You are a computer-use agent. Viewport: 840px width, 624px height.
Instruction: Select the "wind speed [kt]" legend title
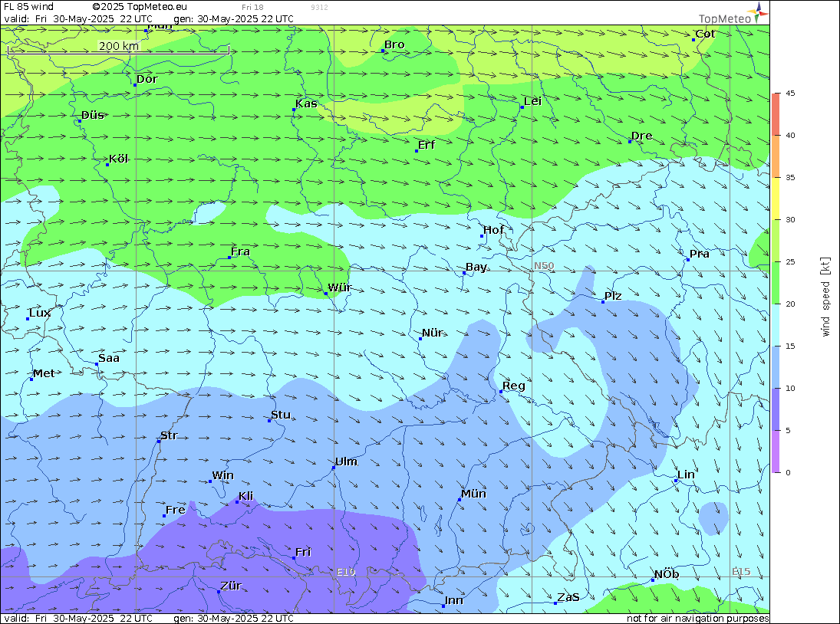tap(825, 297)
